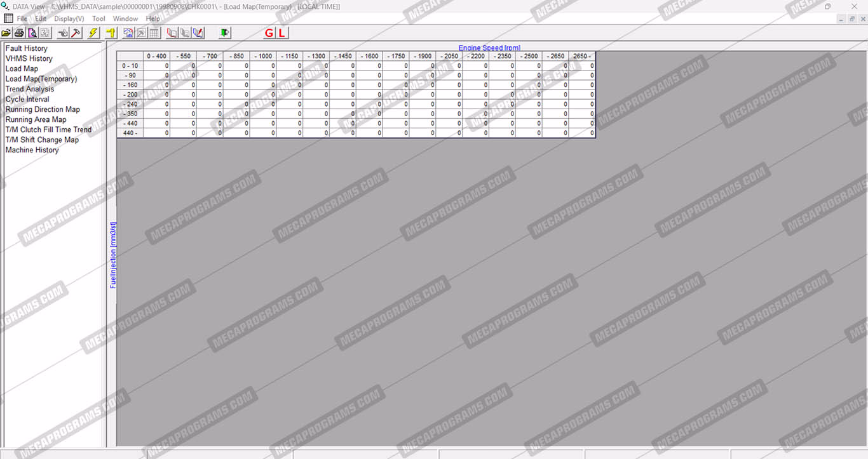Click the green exit arrow icon

[224, 32]
